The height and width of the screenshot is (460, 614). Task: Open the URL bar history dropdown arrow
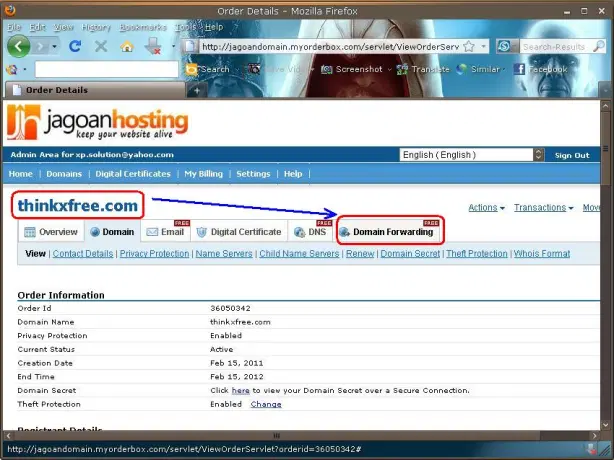[484, 47]
